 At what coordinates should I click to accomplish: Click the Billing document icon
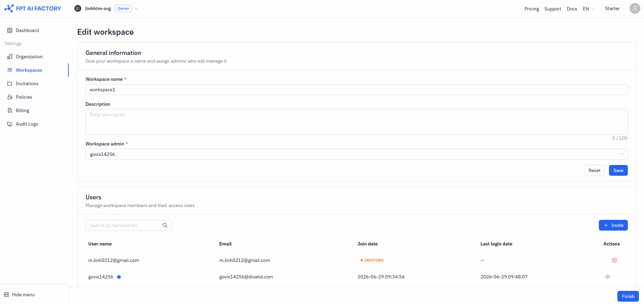tap(10, 110)
